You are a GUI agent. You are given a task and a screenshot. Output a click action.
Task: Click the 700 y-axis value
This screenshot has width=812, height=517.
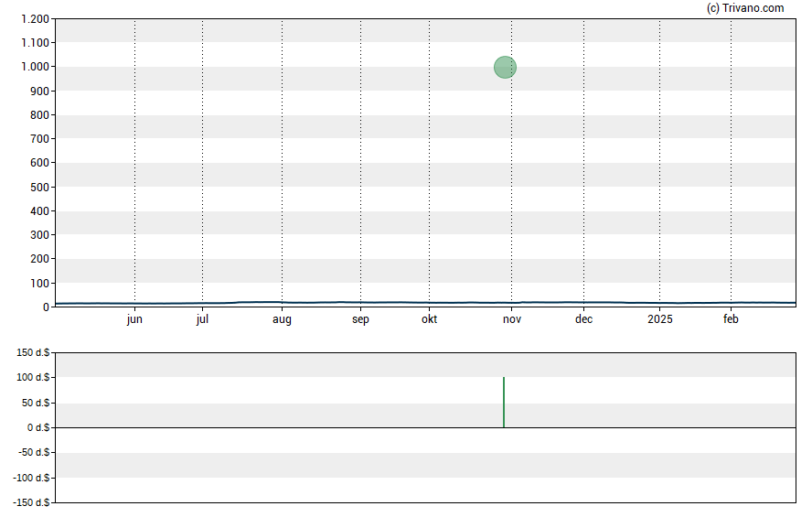39,139
